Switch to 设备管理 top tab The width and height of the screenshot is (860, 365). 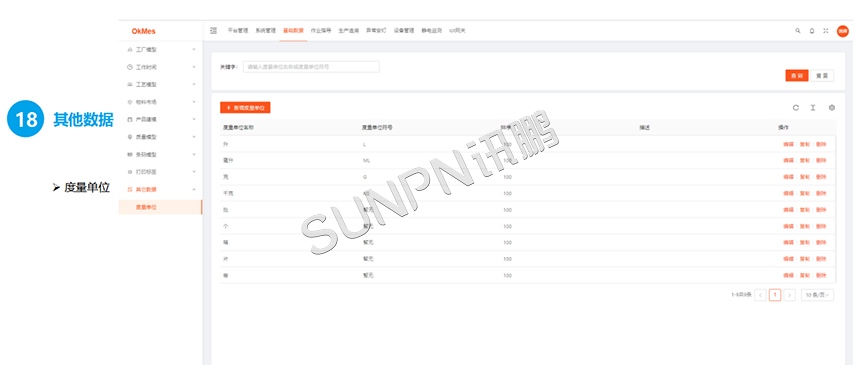point(404,31)
